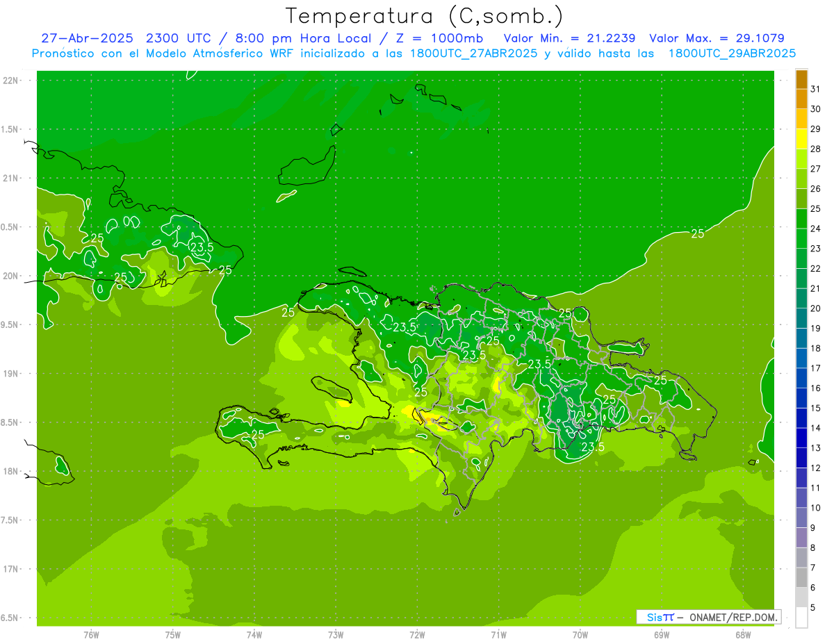Select the initialization time "1800UTC_27ABR2025"
The width and height of the screenshot is (834, 644).
coord(471,53)
